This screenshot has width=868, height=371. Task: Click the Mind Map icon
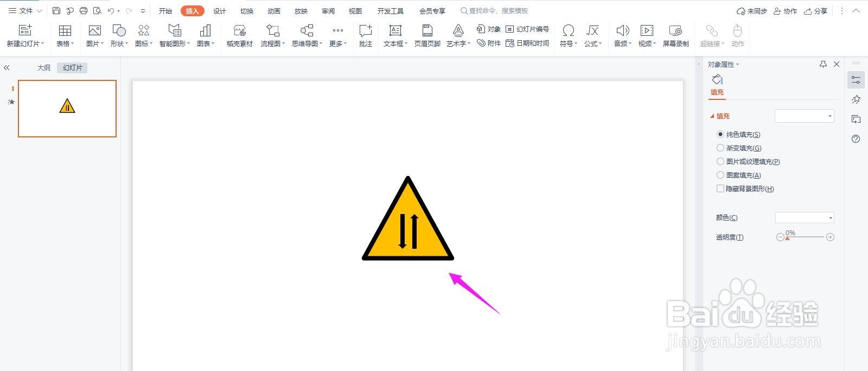[307, 30]
